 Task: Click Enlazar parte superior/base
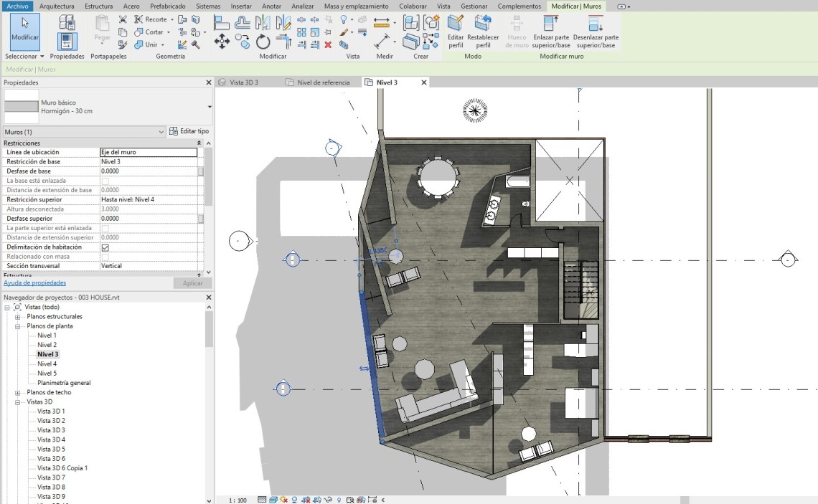tap(550, 32)
